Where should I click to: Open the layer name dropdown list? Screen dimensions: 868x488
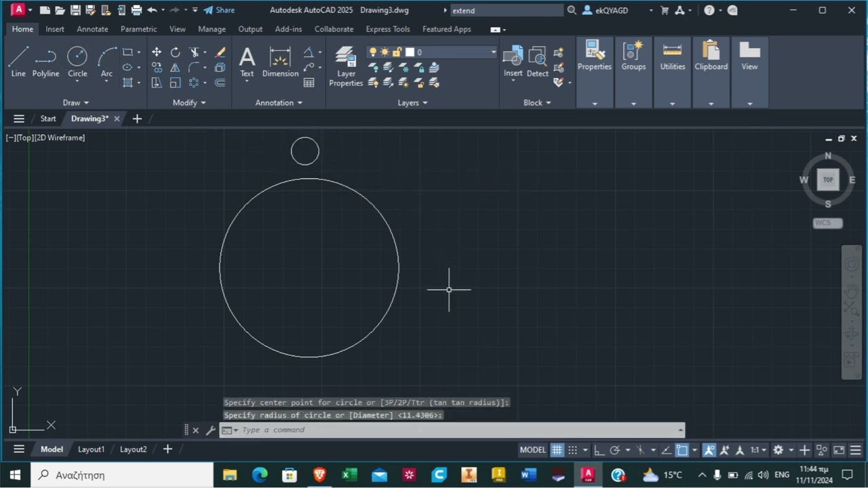pos(493,52)
